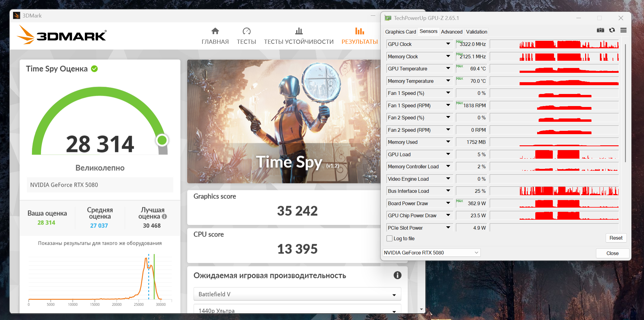Click the info icon for Ожидаемая игровая производительность
The width and height of the screenshot is (644, 320).
pos(397,275)
